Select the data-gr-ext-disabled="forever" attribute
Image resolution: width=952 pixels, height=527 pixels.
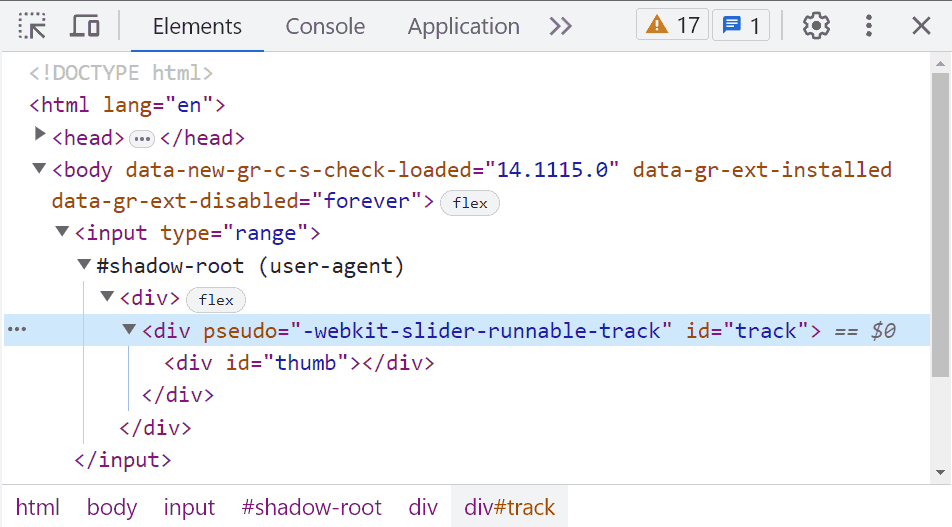click(237, 201)
